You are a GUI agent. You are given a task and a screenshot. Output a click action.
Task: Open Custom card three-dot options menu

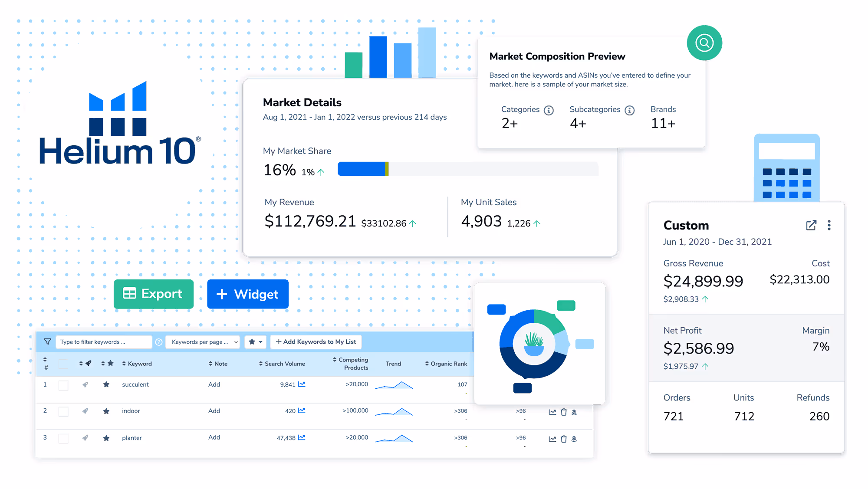coord(829,225)
